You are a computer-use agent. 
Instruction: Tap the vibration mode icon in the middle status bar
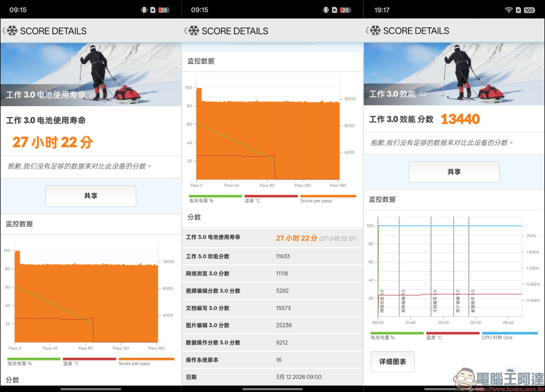click(x=325, y=9)
